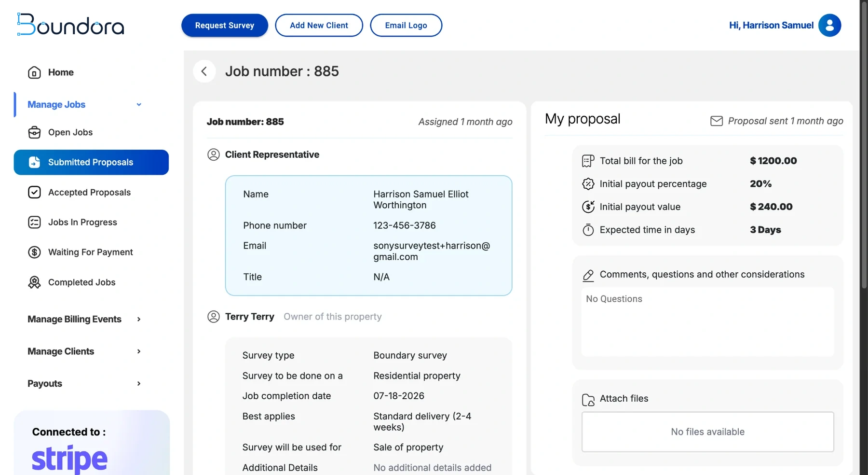This screenshot has width=868, height=475.
Task: Click the $240.00 initial payout value
Action: 771,207
